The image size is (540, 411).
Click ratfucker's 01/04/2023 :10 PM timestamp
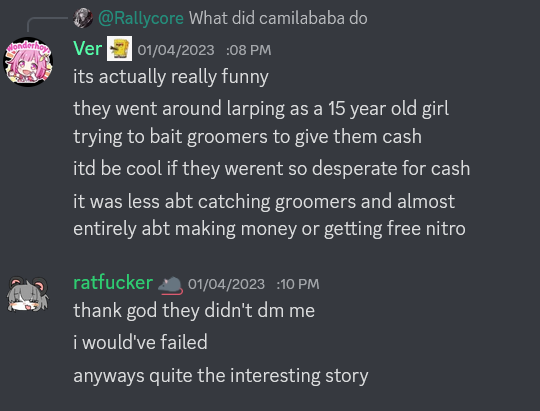254,284
